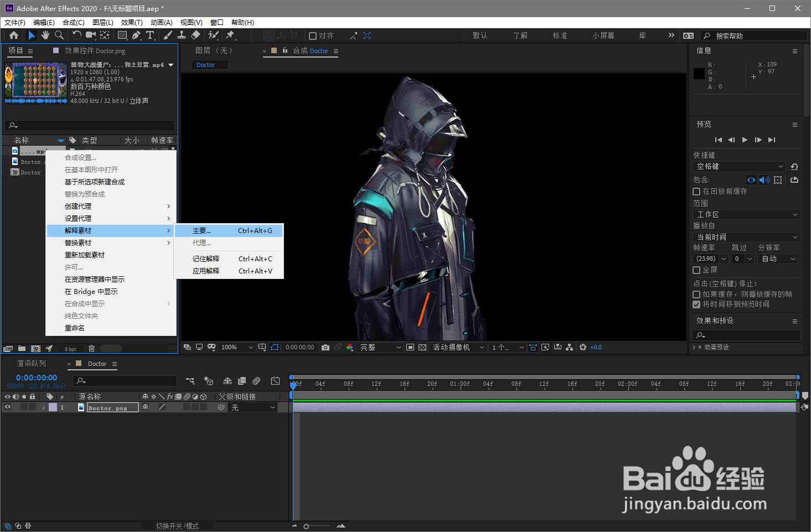Click the delete trash icon in project panel
Screen dimensions: 811x532
[92, 349]
